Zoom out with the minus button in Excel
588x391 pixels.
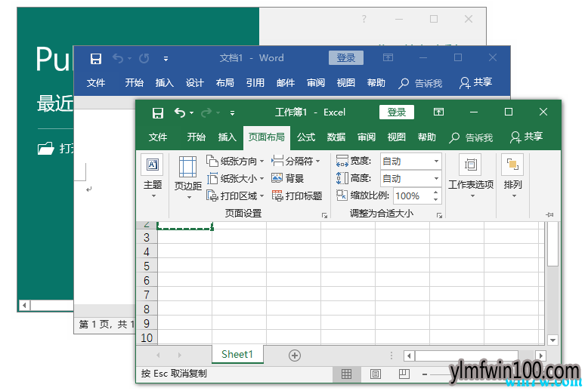click(x=425, y=374)
